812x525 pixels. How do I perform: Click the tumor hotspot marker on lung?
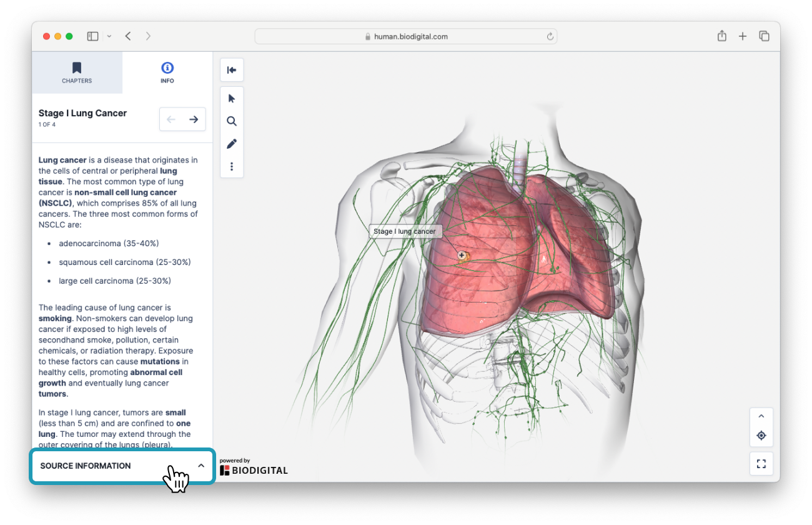pos(462,255)
